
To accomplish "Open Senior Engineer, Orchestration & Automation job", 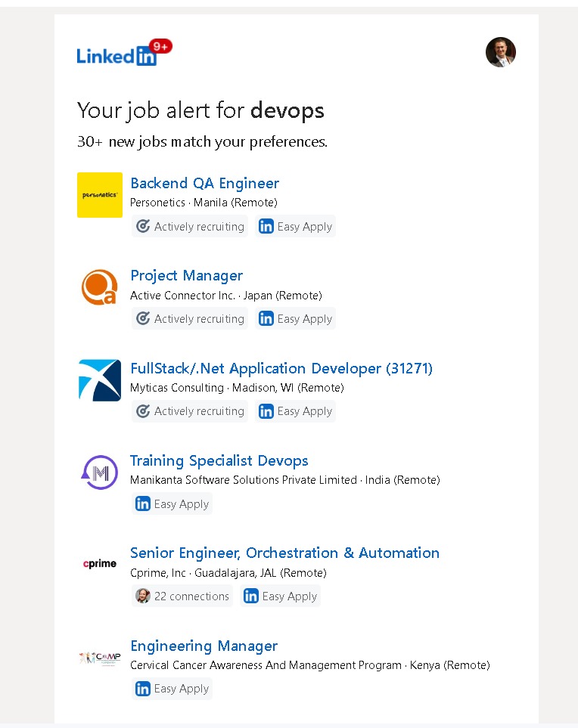I will tap(284, 553).
